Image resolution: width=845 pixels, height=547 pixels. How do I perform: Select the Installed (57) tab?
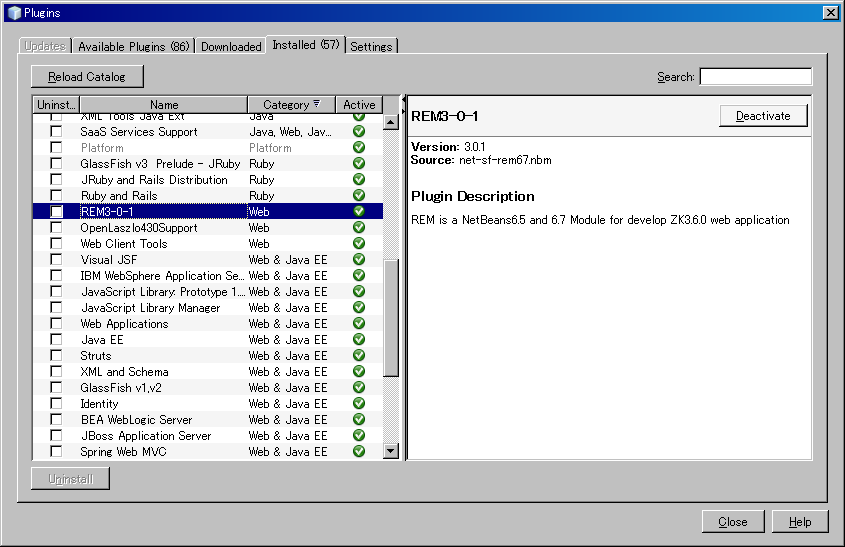[306, 45]
